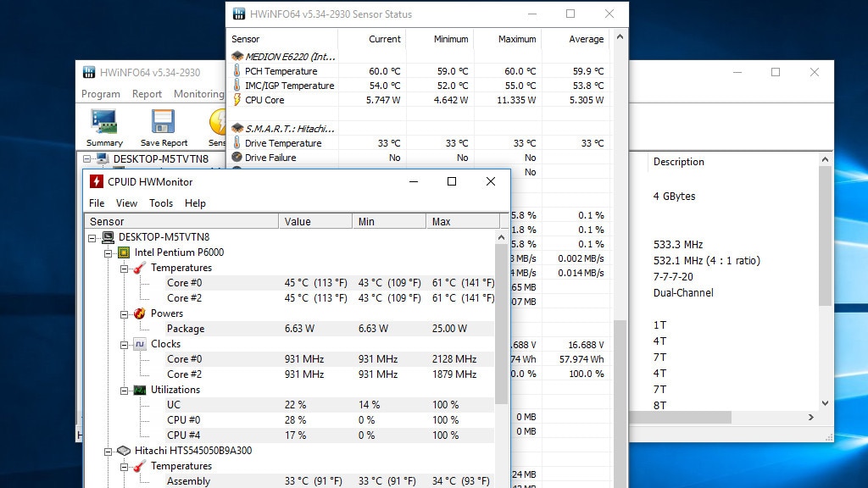
Task: Open the Report menu in HWiNFO64
Action: [x=147, y=93]
